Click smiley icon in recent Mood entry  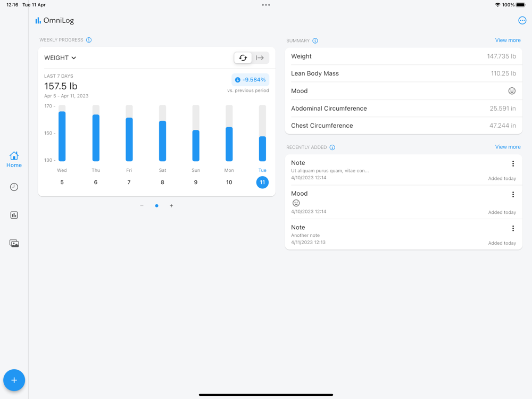click(x=296, y=203)
